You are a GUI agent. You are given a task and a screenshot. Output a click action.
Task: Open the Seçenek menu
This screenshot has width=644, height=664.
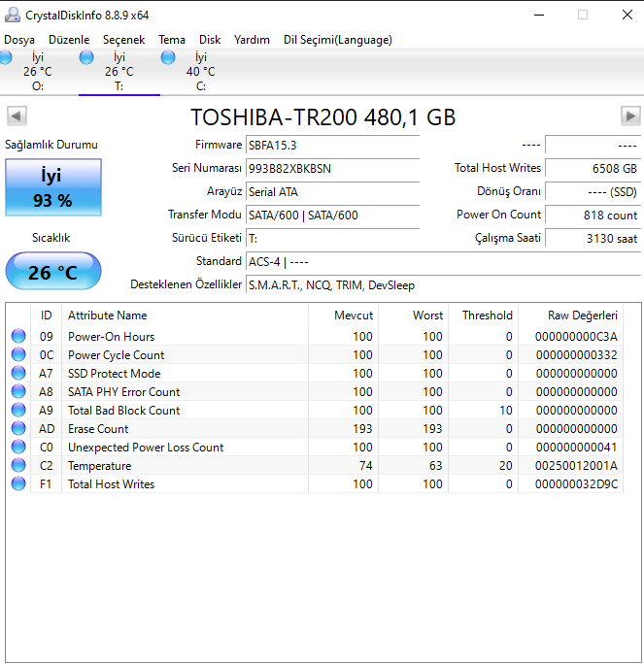tap(123, 40)
